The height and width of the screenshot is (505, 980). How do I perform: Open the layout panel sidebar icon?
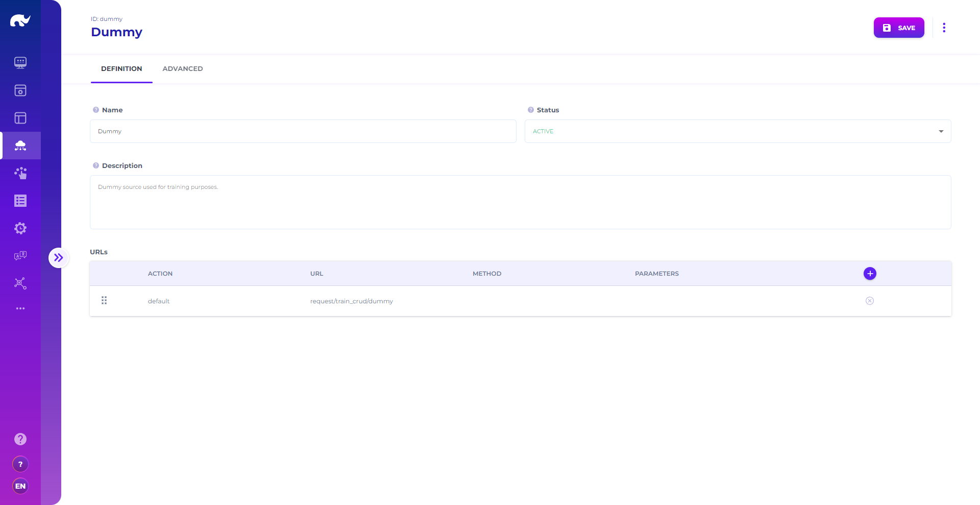(20, 118)
